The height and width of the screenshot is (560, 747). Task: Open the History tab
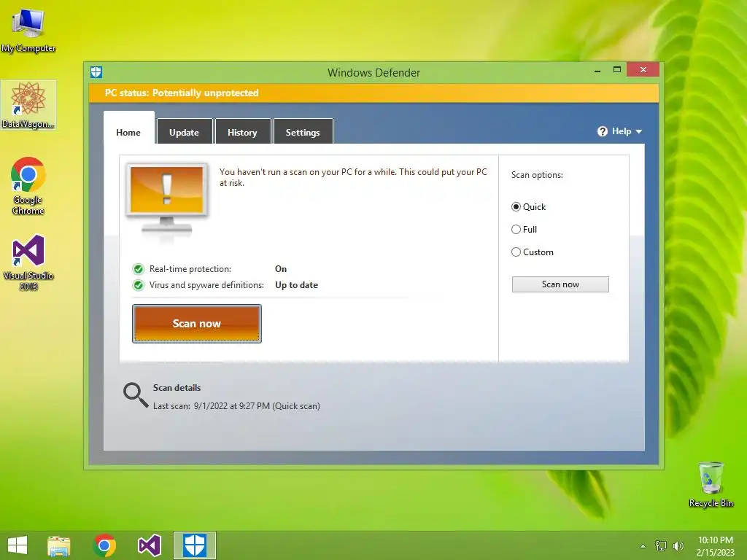coord(242,133)
